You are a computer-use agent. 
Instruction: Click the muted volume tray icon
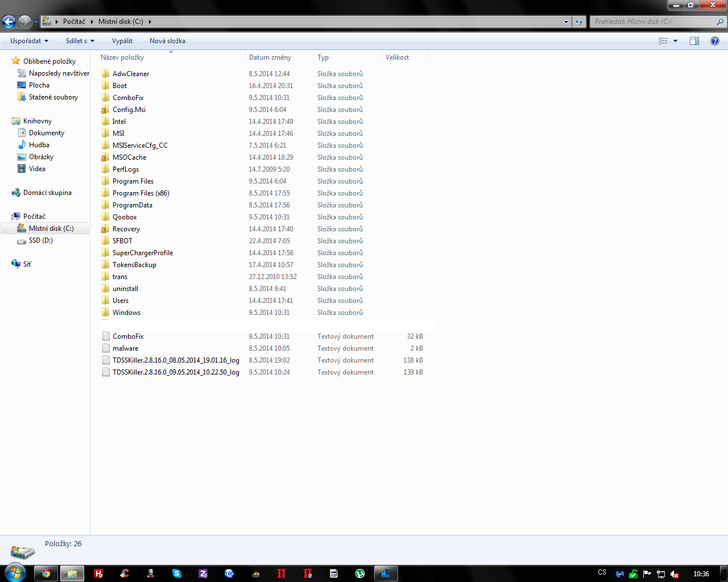(675, 574)
